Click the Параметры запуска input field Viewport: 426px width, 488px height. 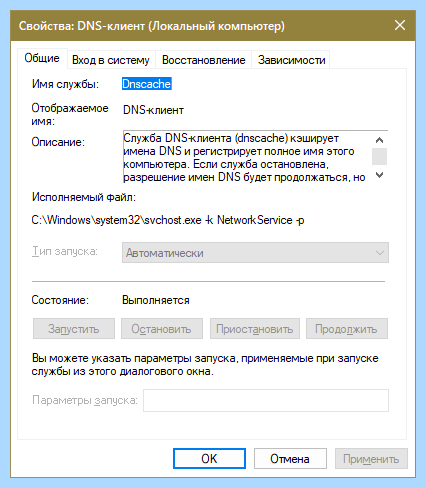[266, 400]
